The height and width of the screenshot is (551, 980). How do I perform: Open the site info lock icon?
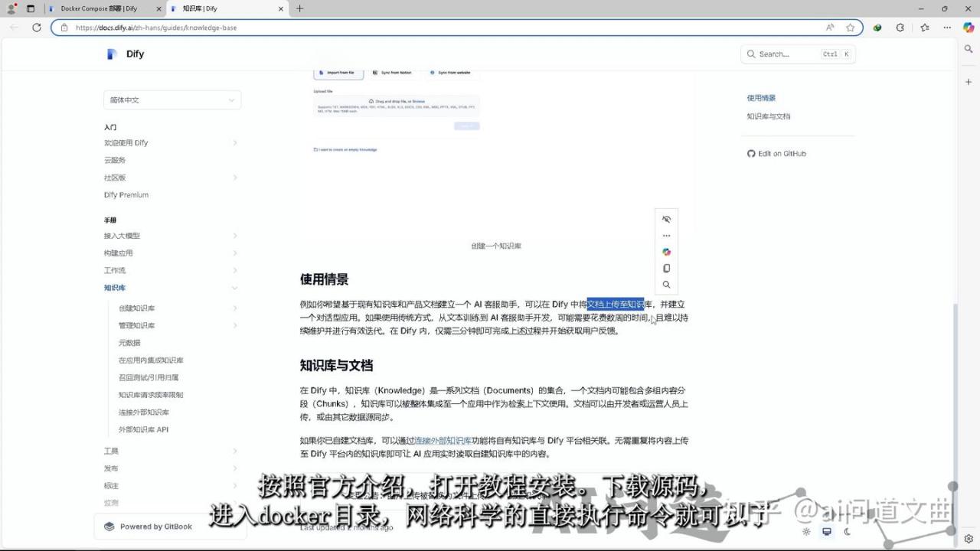tap(64, 28)
